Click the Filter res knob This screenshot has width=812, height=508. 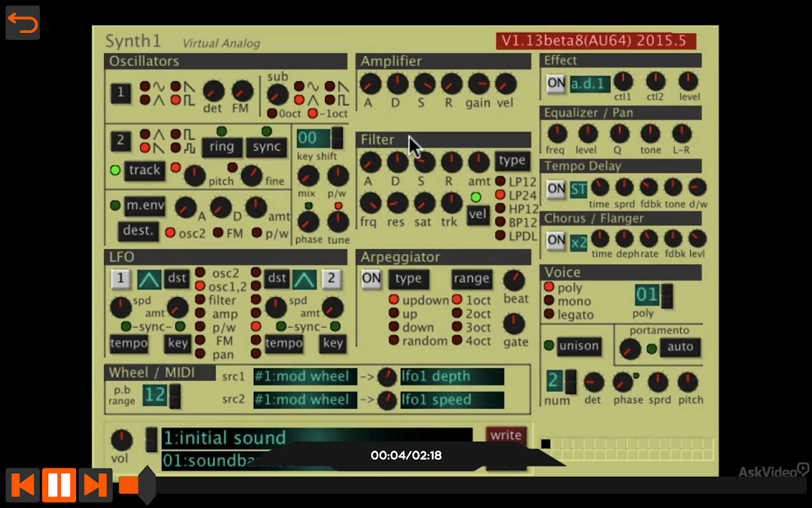click(397, 203)
